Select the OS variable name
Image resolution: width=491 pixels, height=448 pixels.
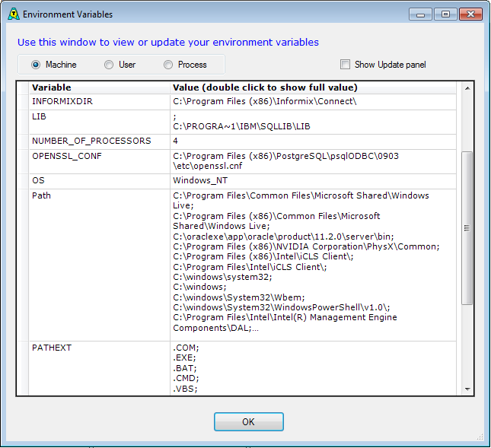(x=38, y=180)
